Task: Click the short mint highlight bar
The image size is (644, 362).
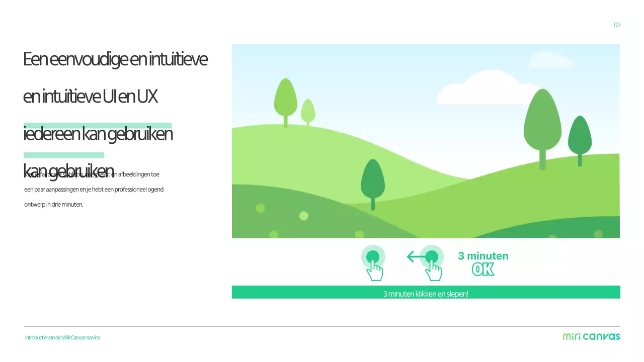Action: pyautogui.click(x=64, y=155)
